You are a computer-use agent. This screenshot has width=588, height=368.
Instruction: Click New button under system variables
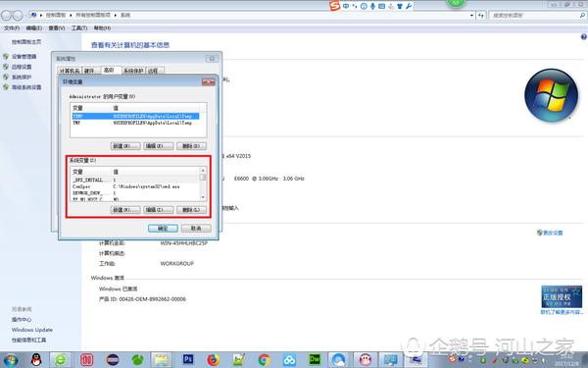pos(125,210)
